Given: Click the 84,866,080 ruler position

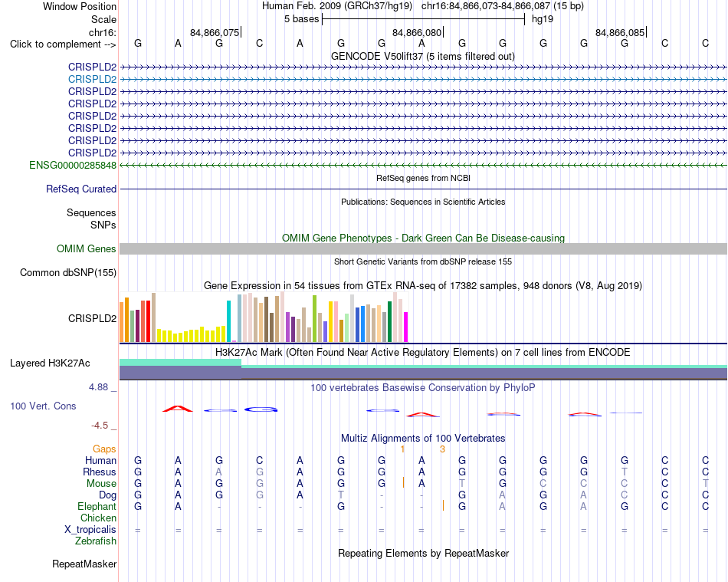Looking at the screenshot, I should pyautogui.click(x=417, y=32).
